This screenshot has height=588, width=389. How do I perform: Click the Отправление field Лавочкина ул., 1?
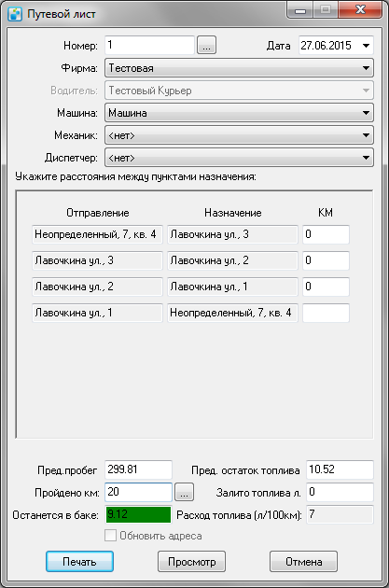[97, 313]
